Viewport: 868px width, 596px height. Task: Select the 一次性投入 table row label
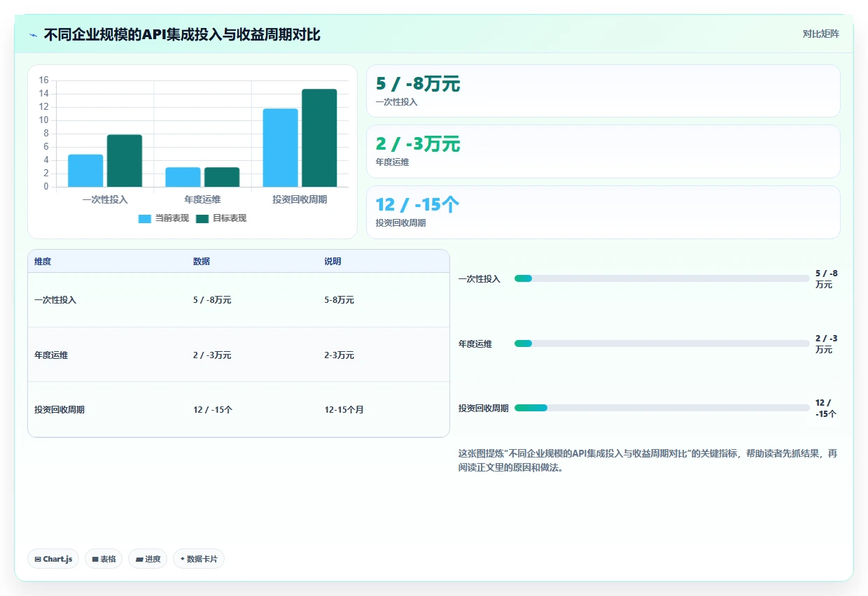[55, 300]
